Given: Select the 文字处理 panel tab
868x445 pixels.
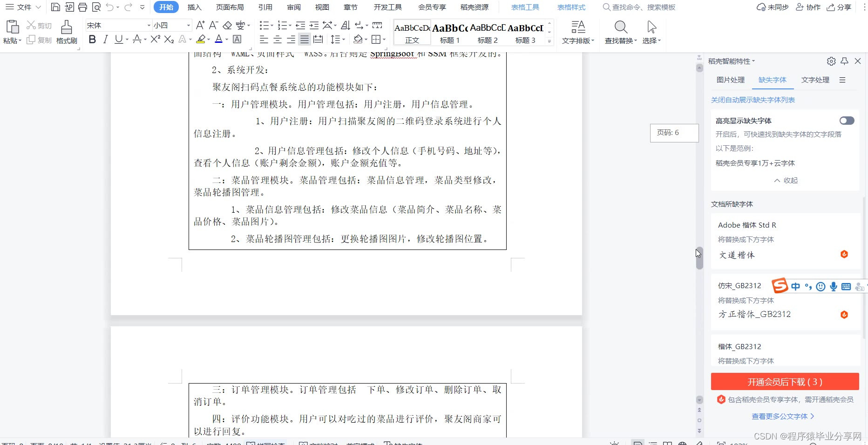Looking at the screenshot, I should pyautogui.click(x=815, y=80).
